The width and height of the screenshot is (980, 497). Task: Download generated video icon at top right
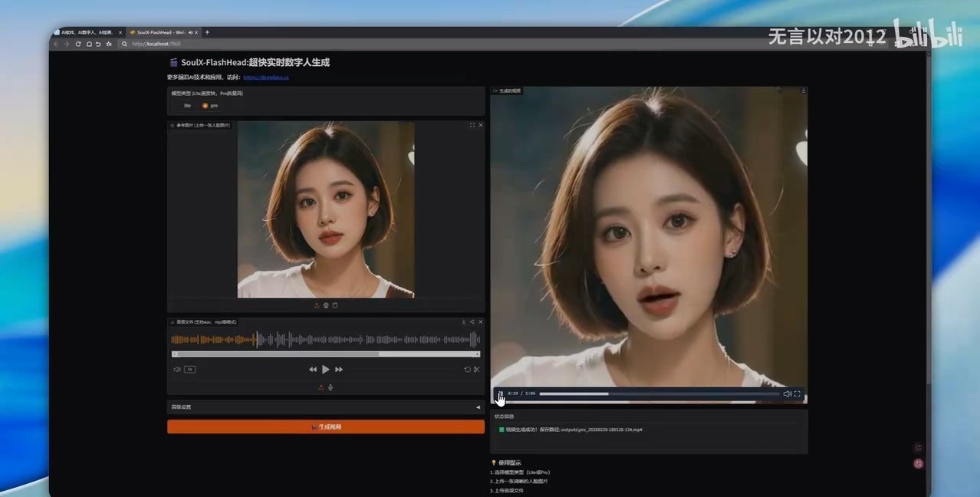tap(803, 91)
